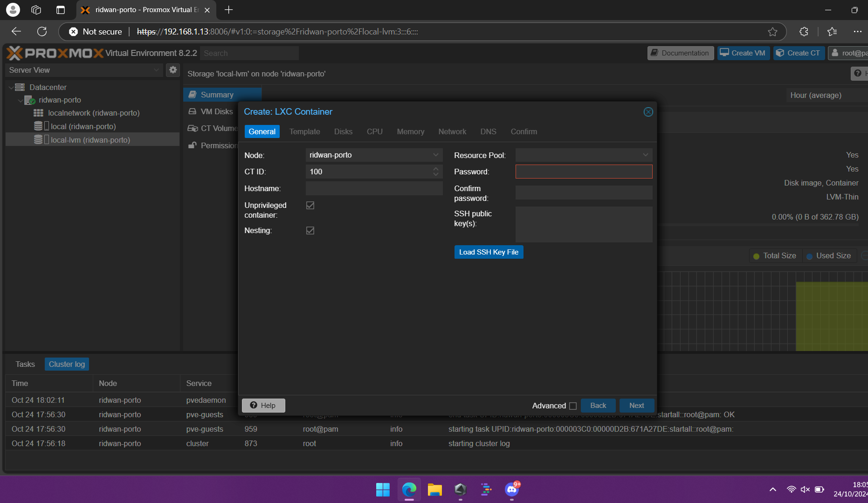The width and height of the screenshot is (868, 503).
Task: Click the Load SSH Key File button
Action: point(489,252)
